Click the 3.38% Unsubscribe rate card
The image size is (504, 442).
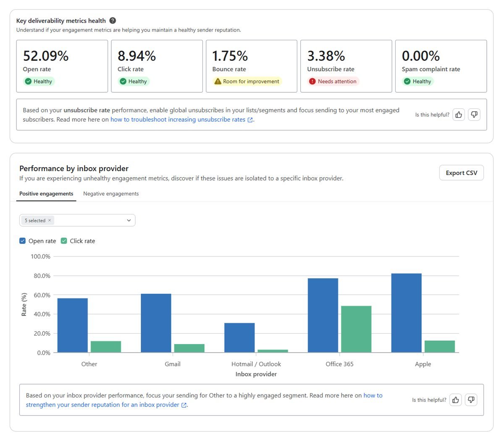coord(346,66)
